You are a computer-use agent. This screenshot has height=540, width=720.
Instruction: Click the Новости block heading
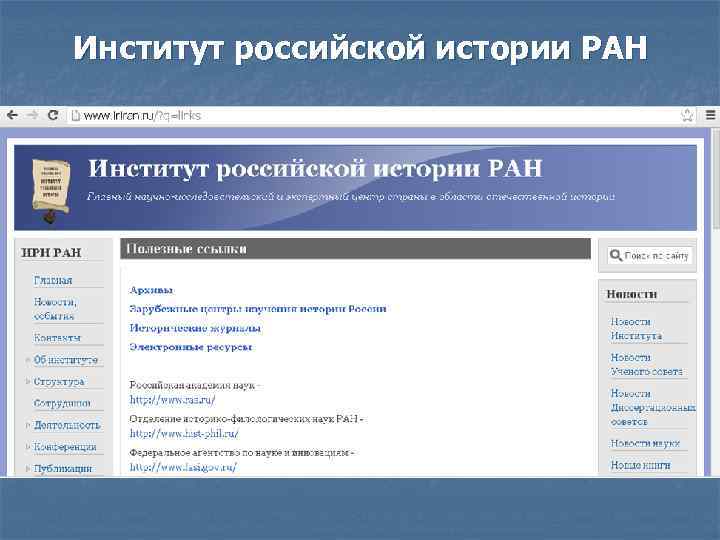[x=631, y=294]
